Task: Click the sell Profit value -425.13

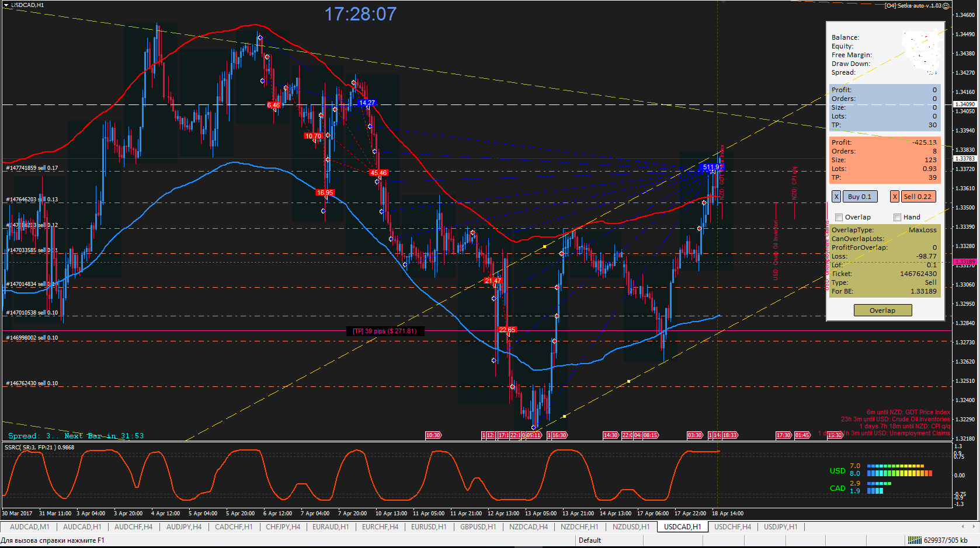Action: 925,142
